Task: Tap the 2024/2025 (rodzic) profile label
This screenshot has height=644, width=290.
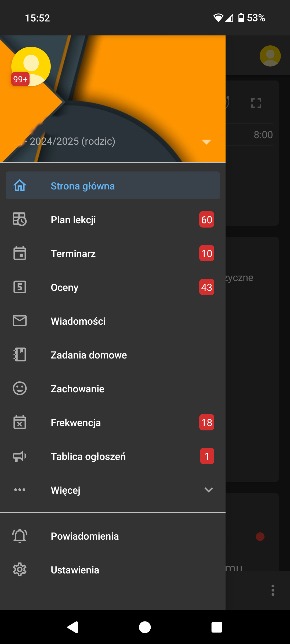Action: coord(72,141)
